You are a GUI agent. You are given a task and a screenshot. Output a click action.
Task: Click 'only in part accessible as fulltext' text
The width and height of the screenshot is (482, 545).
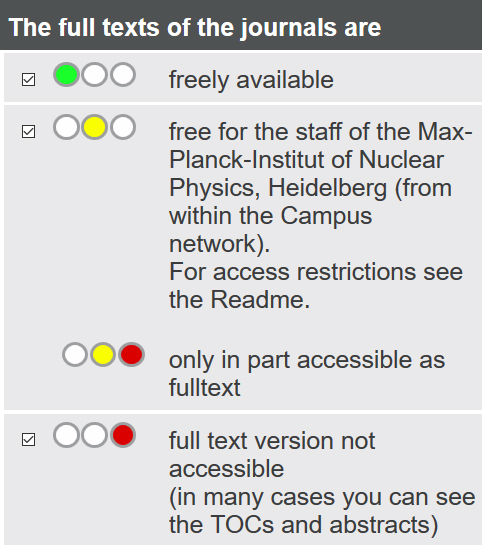pyautogui.click(x=307, y=374)
